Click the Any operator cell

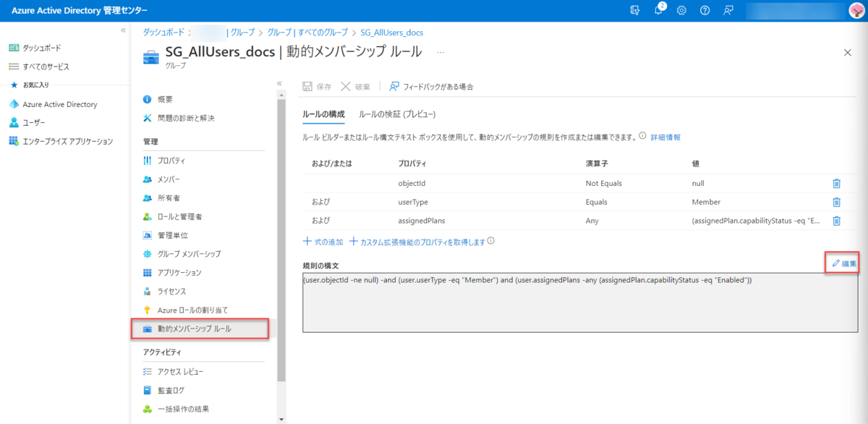[592, 221]
